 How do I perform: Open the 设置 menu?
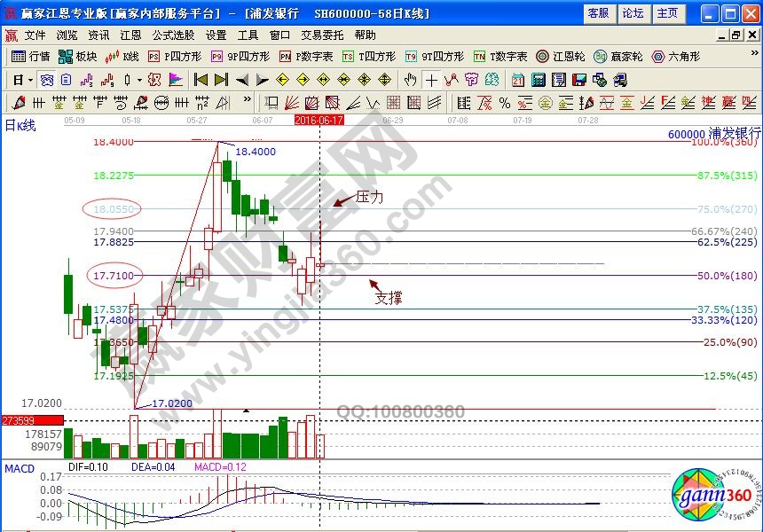pyautogui.click(x=216, y=35)
